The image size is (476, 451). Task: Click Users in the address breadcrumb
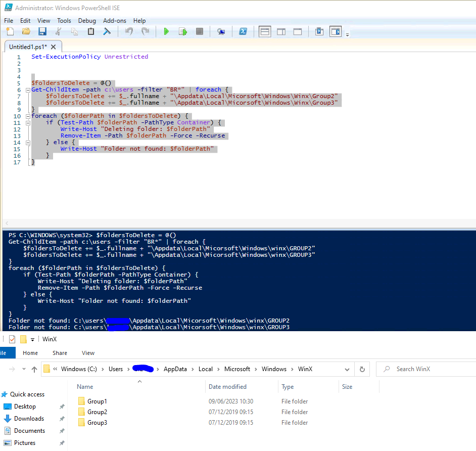point(116,369)
